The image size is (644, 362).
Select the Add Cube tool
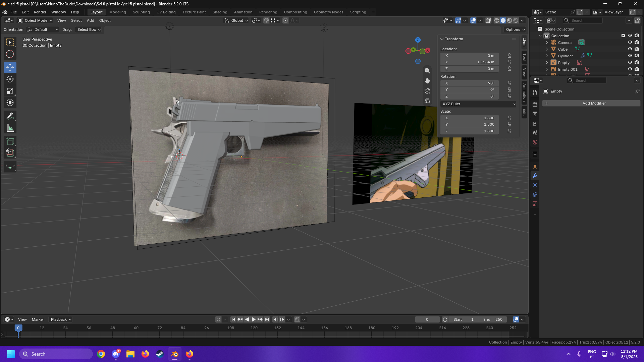pos(10,141)
